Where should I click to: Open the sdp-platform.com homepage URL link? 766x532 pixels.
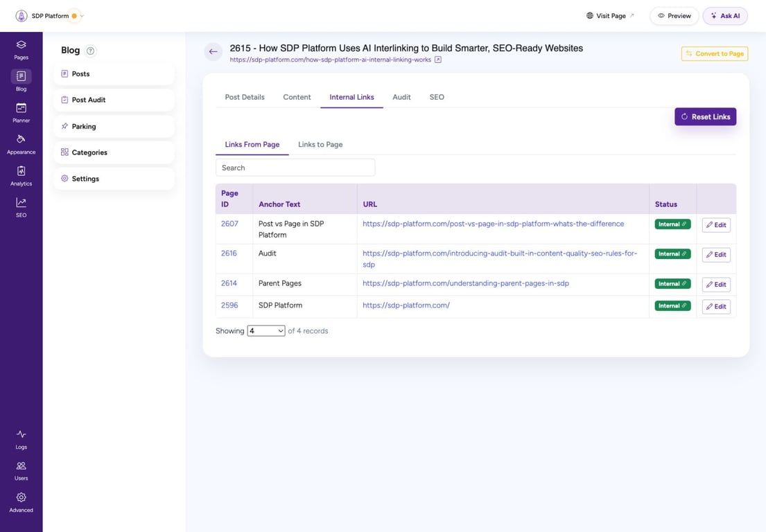[406, 305]
